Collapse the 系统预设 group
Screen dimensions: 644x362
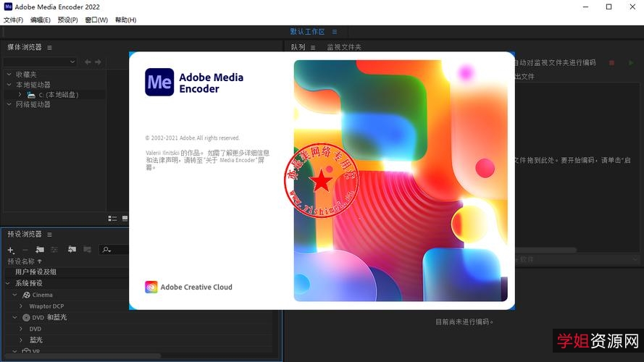(8, 283)
